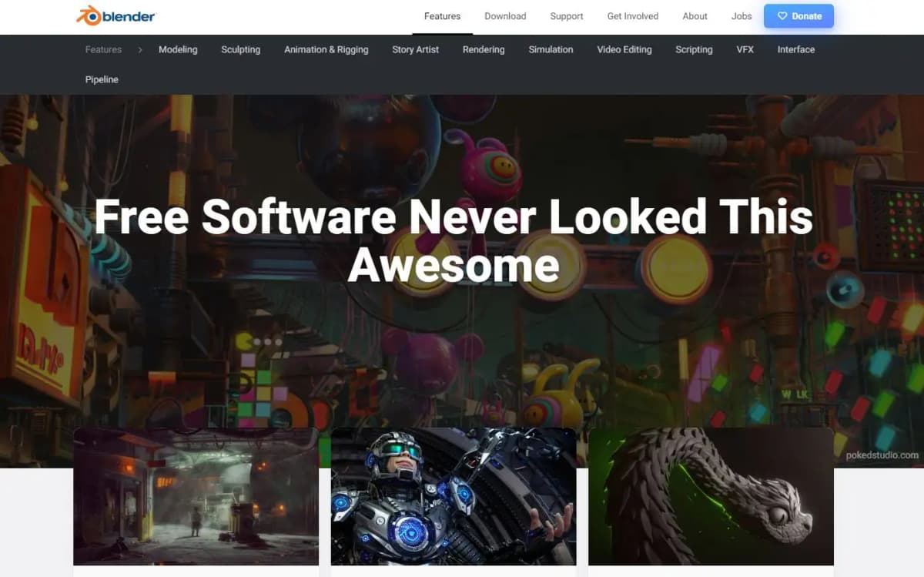The image size is (924, 577).
Task: Open the Download page
Action: 505,16
